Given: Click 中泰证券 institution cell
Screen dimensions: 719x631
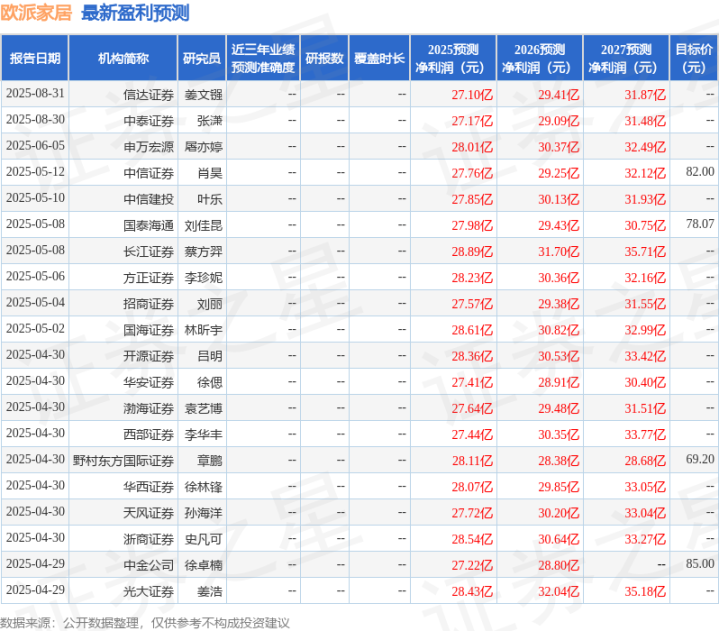Looking at the screenshot, I should 148,121.
